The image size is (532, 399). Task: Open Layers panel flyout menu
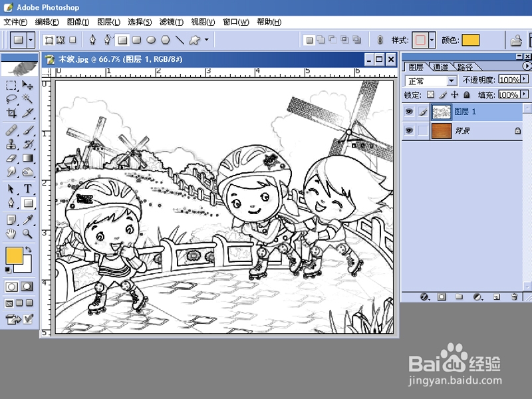[527, 66]
